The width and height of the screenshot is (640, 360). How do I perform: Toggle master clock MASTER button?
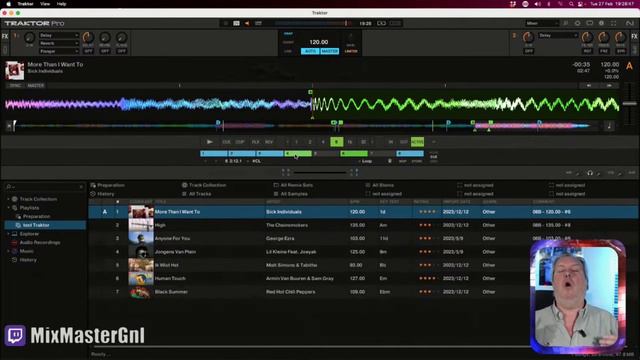(330, 51)
